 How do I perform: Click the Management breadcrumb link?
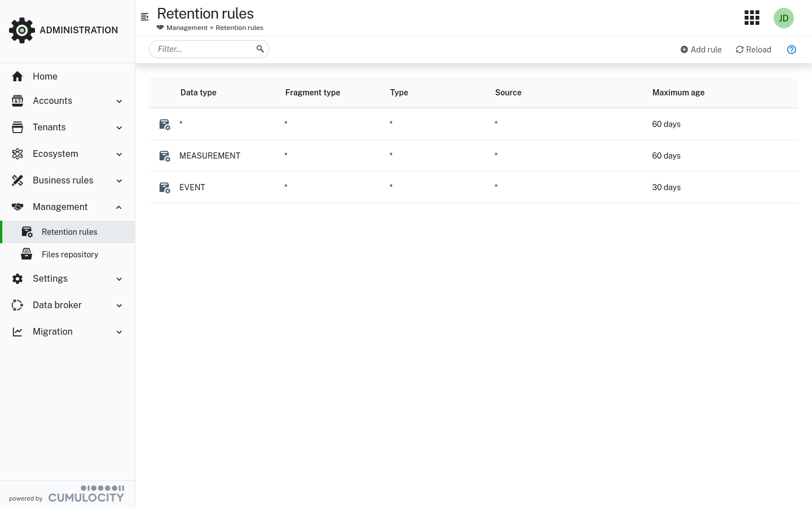[187, 28]
